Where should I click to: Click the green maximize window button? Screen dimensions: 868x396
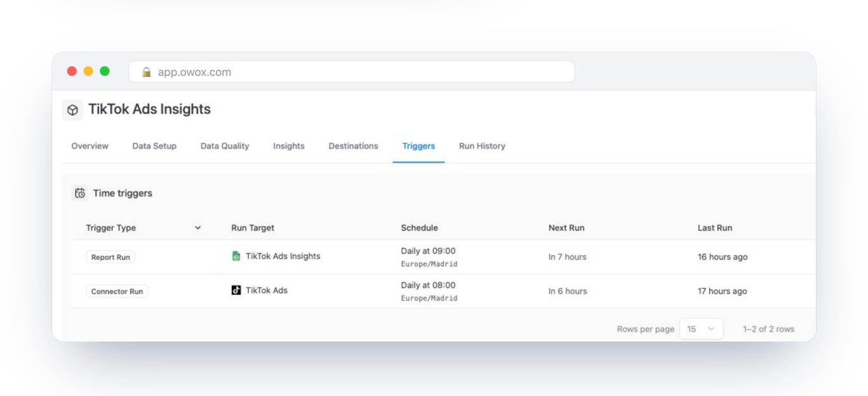tap(105, 71)
